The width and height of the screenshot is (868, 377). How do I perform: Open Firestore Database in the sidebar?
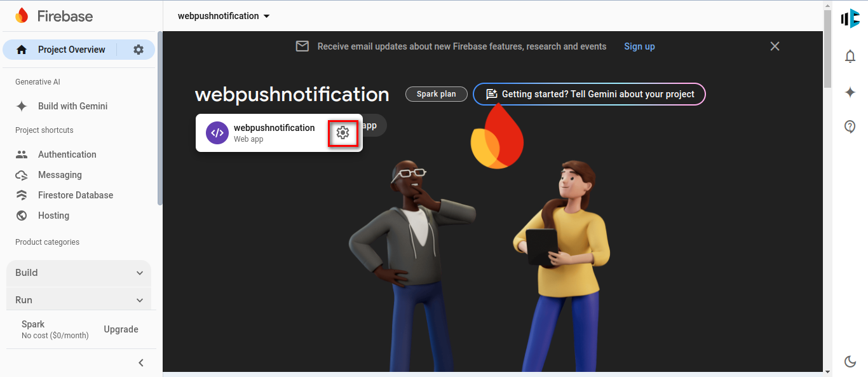(75, 195)
